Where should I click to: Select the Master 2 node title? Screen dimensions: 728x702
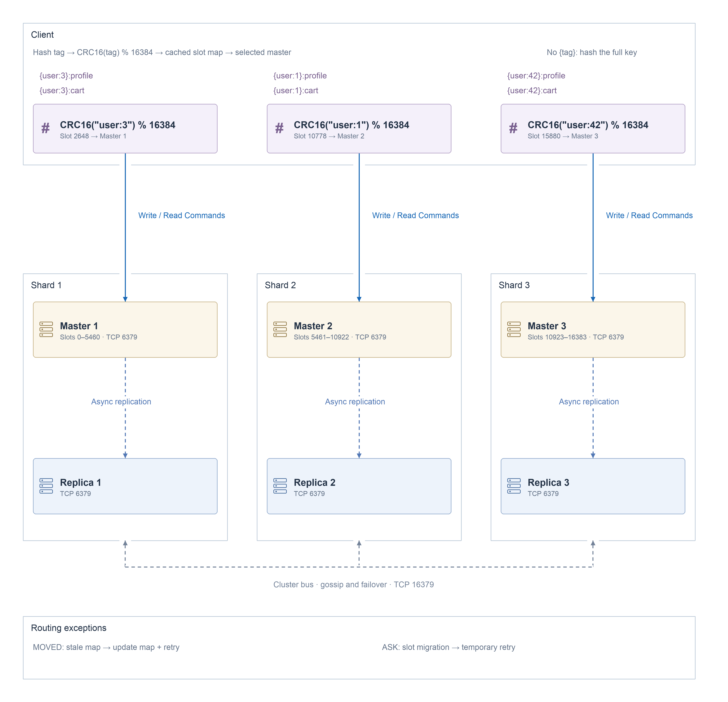tap(313, 326)
